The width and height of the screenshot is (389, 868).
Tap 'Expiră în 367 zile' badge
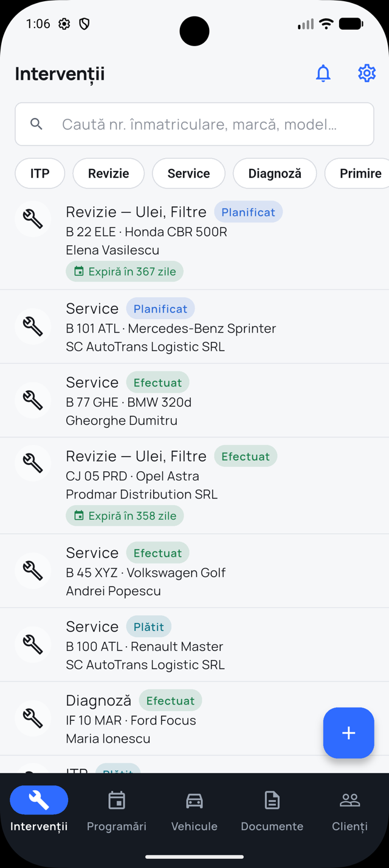[125, 271]
